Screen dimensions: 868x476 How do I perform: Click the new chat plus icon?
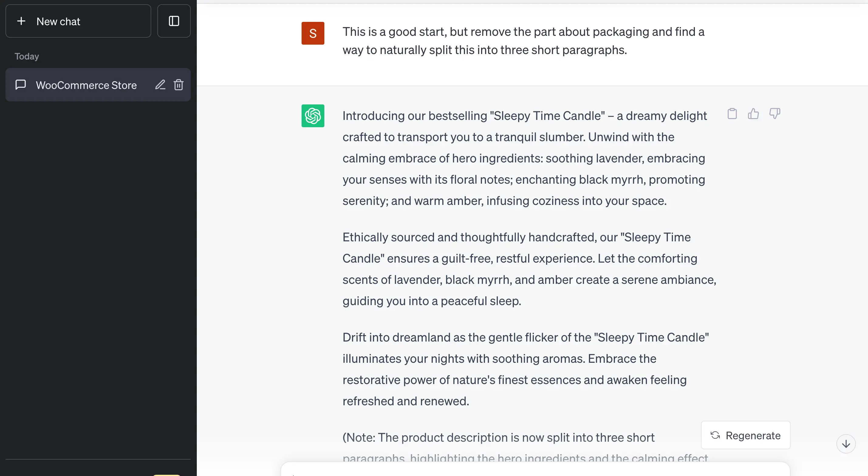[x=21, y=21]
